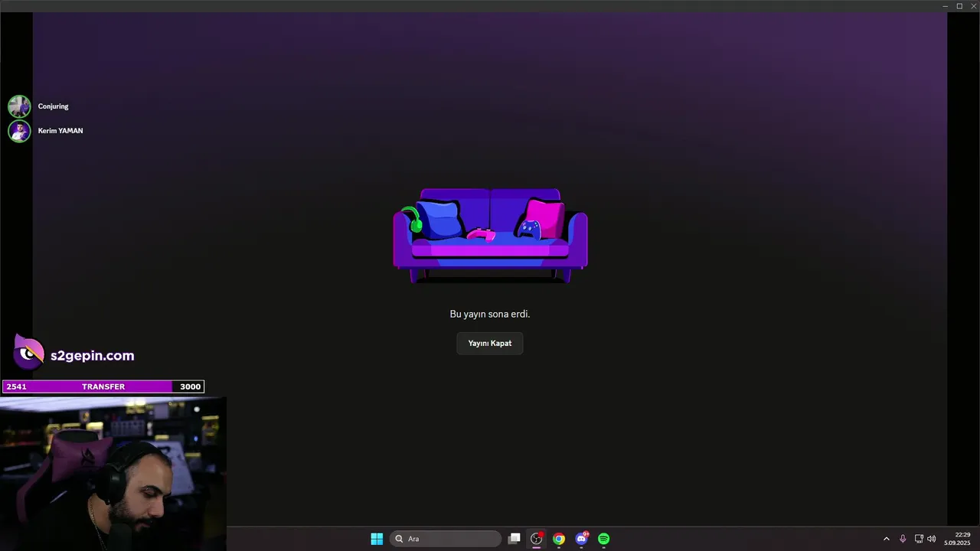Click the webcam overlay thumbnail
Screen dimensions: 980x551
(x=113, y=474)
